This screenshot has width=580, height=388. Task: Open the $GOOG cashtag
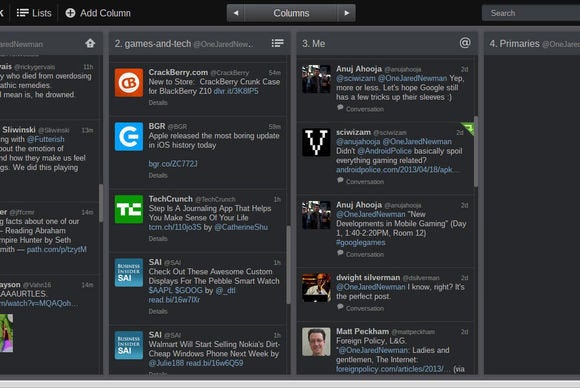click(x=189, y=290)
